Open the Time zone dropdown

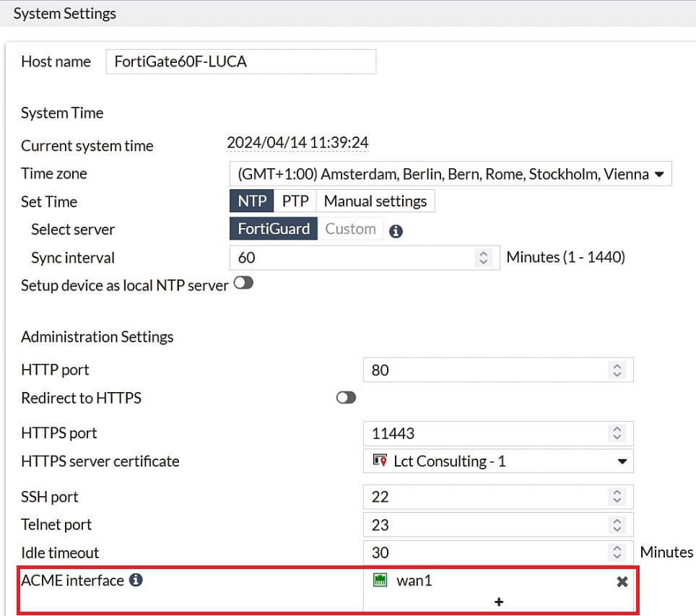(x=450, y=173)
